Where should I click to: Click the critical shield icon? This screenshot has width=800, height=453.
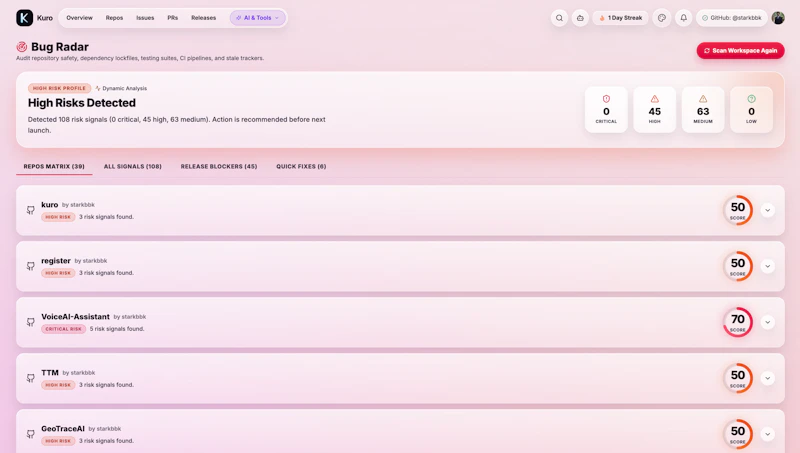point(606,99)
